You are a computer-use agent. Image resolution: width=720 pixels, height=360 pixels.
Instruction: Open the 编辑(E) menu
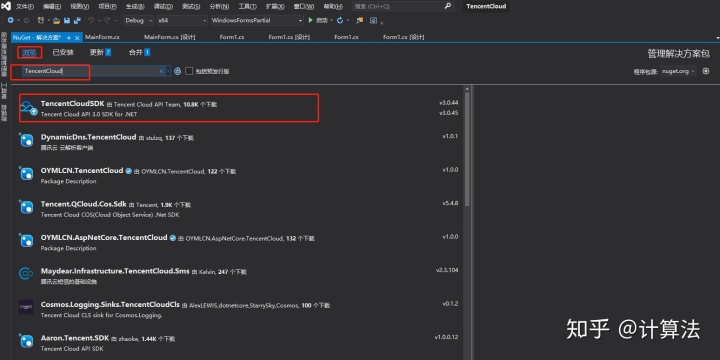[52, 6]
